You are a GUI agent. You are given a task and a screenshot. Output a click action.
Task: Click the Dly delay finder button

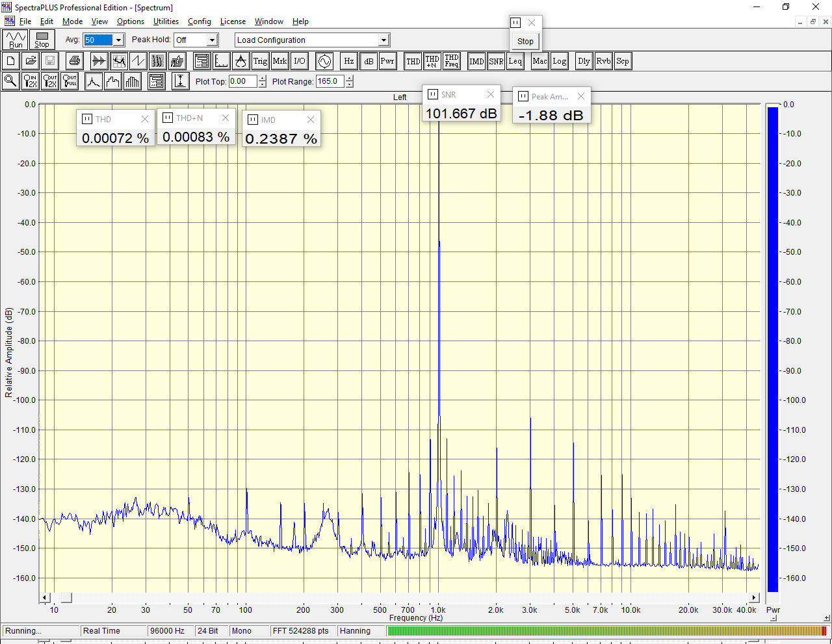pyautogui.click(x=584, y=61)
